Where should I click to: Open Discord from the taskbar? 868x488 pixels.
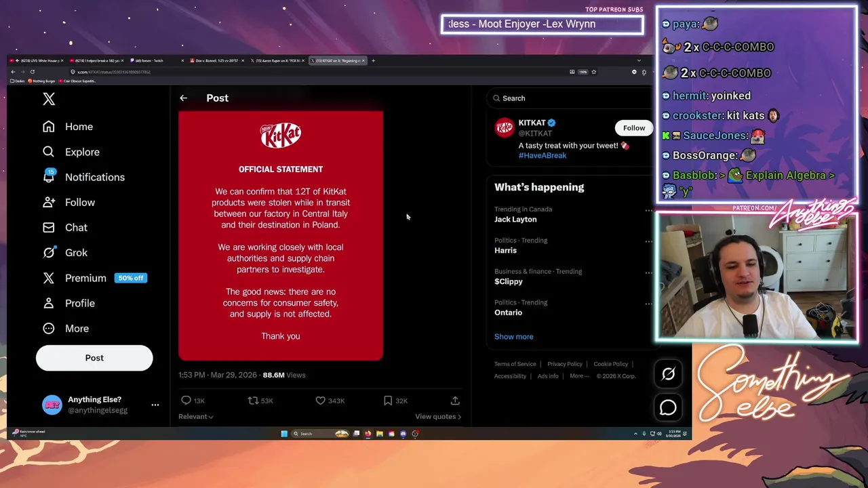[403, 434]
